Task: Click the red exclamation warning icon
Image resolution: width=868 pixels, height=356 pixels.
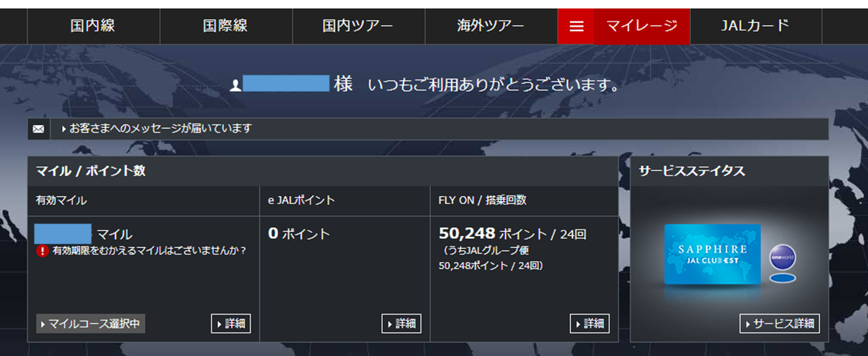Action: [43, 251]
